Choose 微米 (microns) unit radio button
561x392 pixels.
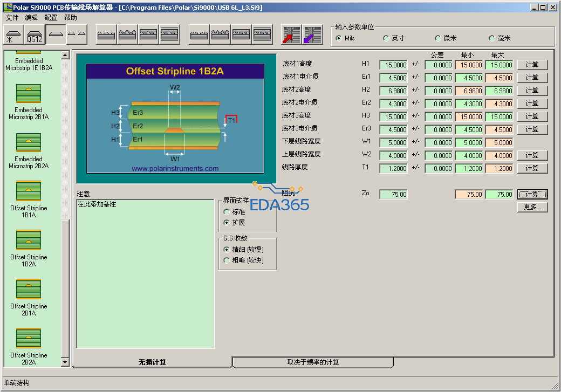437,38
